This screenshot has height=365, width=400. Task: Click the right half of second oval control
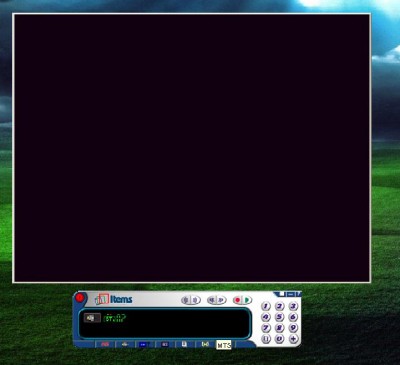(x=222, y=300)
